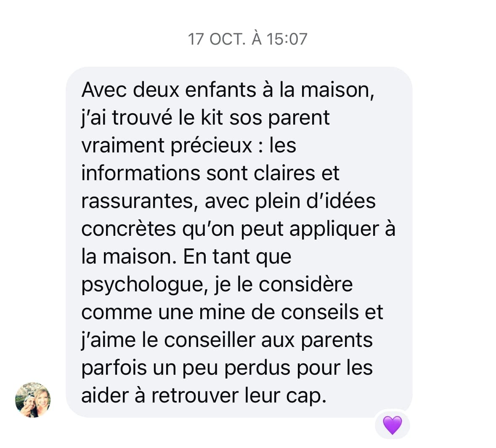Viewport: 496px width, 448px height.
Task: Tap the word 'appliquer' in the message
Action: coord(334,229)
